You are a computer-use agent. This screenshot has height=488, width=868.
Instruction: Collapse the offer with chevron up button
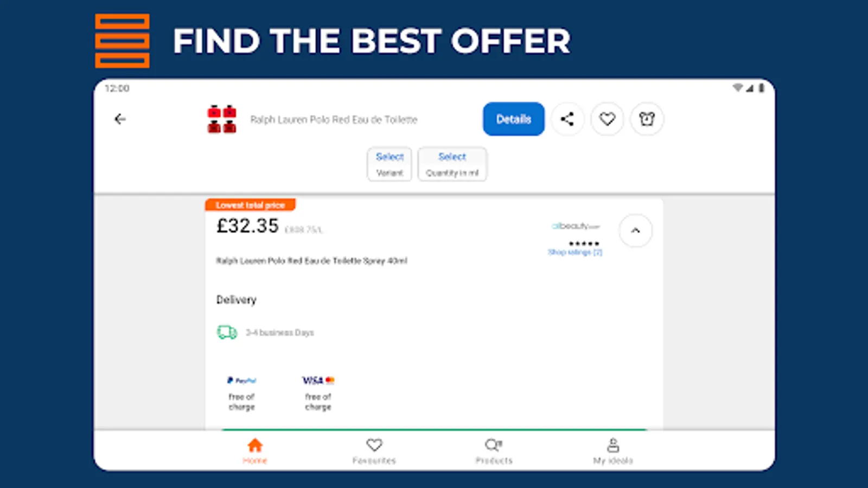click(635, 230)
